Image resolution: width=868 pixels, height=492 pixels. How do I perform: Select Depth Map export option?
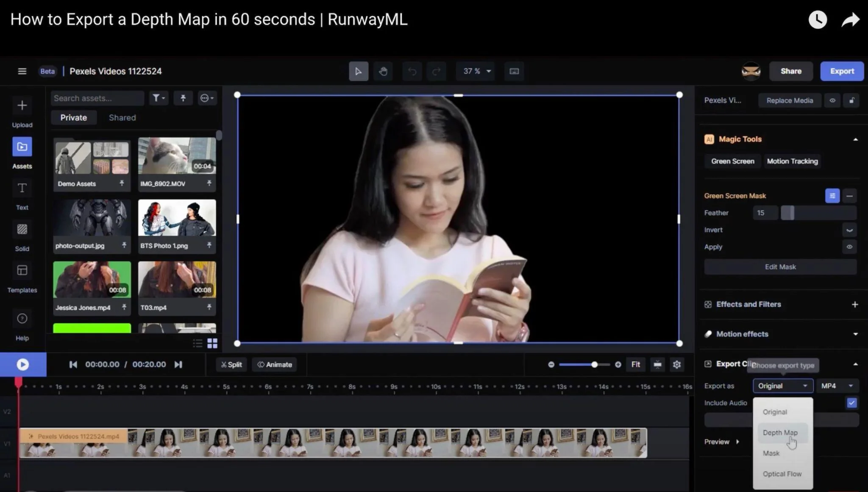(x=780, y=433)
